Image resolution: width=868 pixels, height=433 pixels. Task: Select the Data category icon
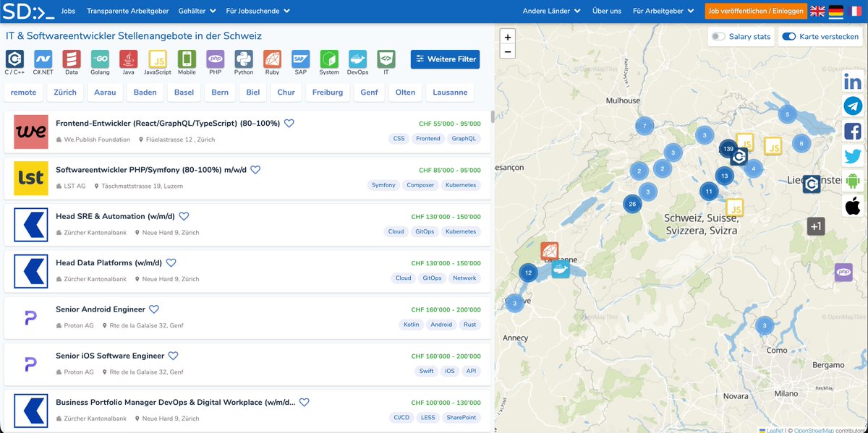tap(72, 61)
